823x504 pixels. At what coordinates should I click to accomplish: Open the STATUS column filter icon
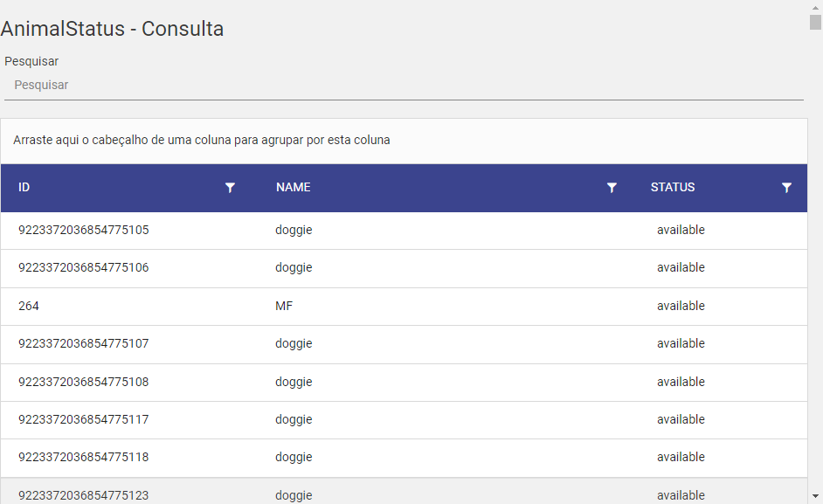[786, 188]
